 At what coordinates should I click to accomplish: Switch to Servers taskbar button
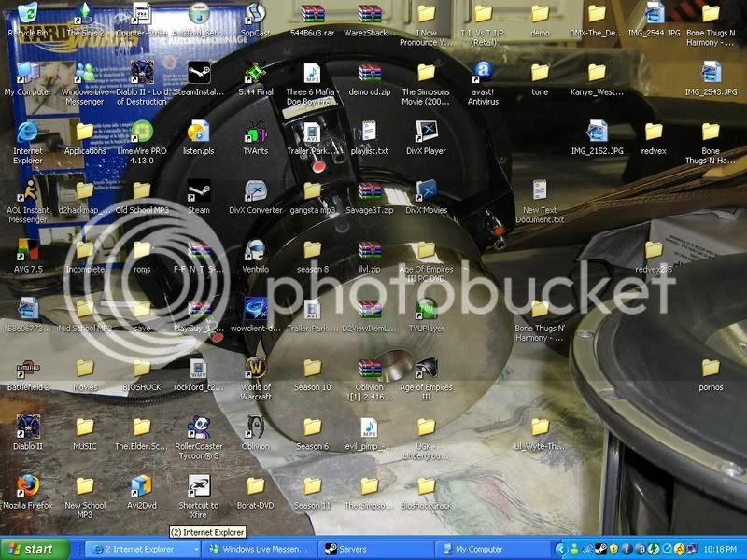374,550
